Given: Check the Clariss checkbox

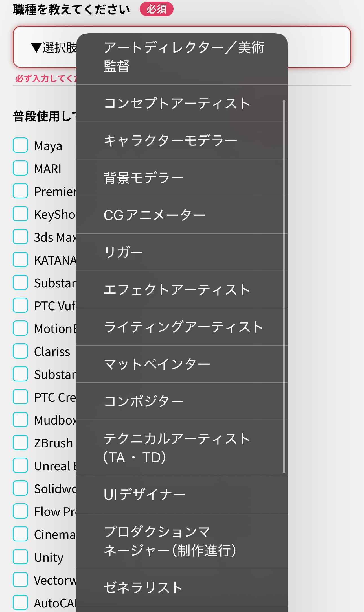Looking at the screenshot, I should tap(20, 351).
